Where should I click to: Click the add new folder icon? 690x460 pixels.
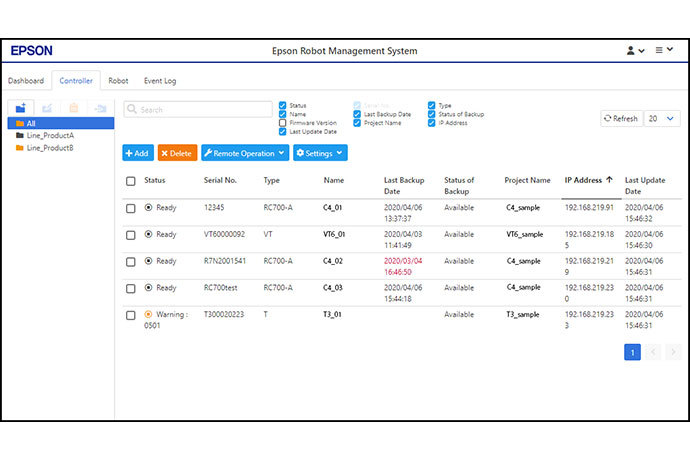tap(21, 108)
